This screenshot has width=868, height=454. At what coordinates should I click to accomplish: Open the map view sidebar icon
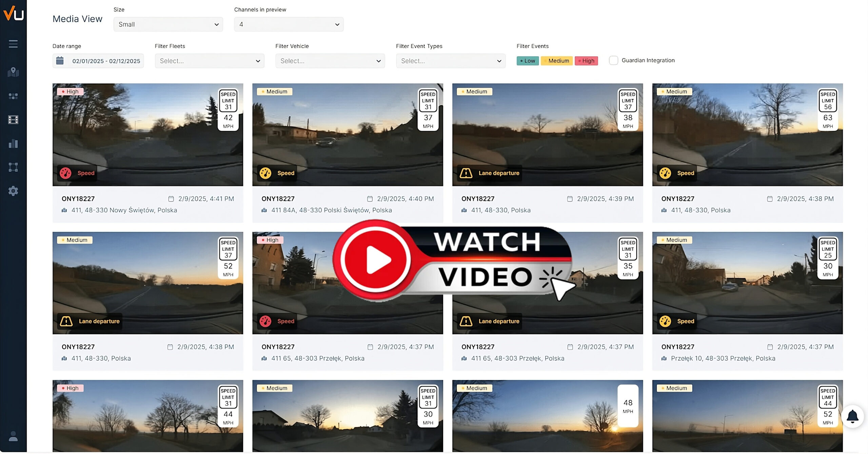(13, 72)
